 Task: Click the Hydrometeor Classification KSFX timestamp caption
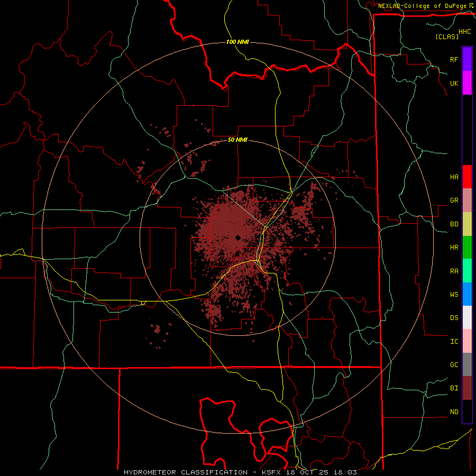point(240,472)
